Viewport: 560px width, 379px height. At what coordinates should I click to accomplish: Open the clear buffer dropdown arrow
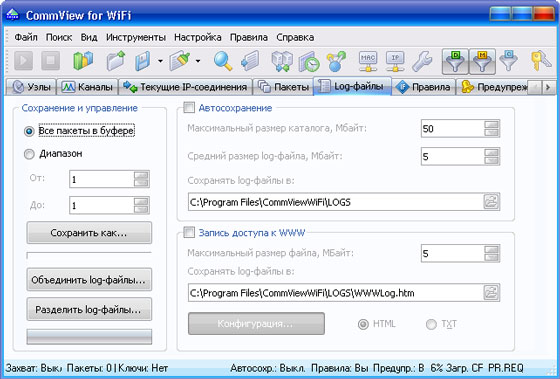click(198, 61)
